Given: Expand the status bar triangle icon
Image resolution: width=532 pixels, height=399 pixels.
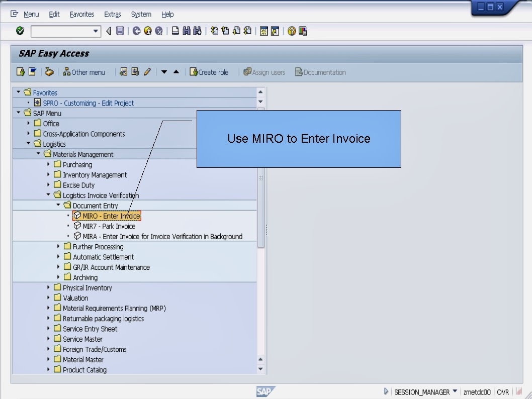Looking at the screenshot, I should point(386,391).
